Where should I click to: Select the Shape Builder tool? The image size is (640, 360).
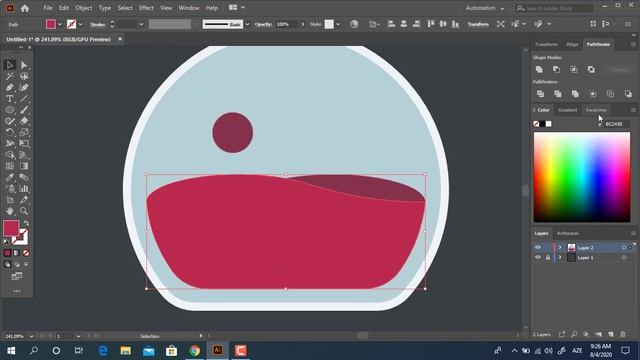pyautogui.click(x=10, y=155)
